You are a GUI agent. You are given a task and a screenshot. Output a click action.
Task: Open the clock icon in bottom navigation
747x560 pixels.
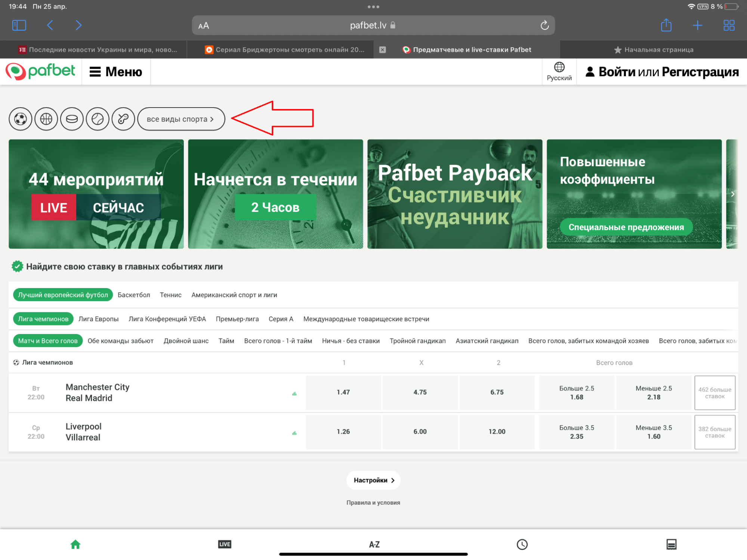click(x=522, y=545)
